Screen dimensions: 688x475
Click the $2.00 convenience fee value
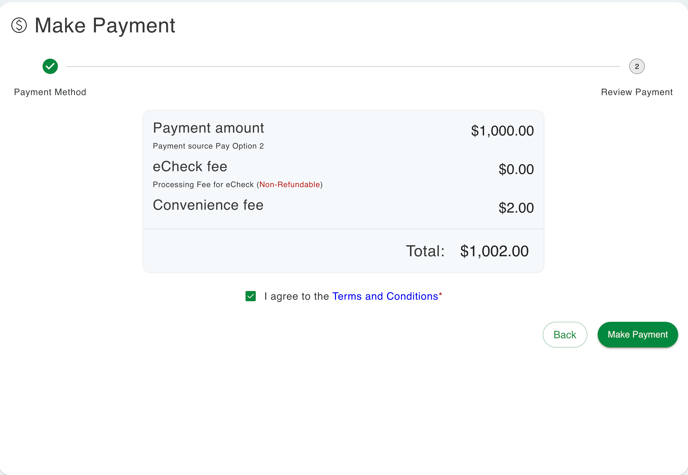(516, 208)
